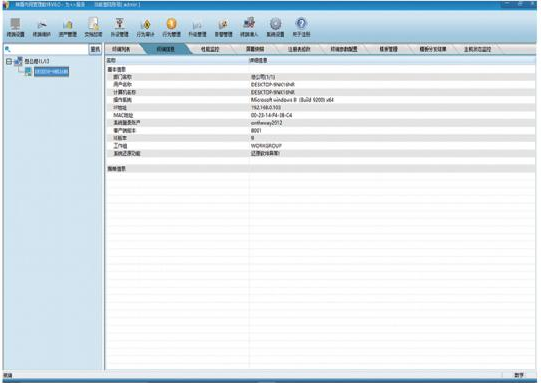Click the blue question mark help icon
This screenshot has width=541, height=383.
[301, 27]
